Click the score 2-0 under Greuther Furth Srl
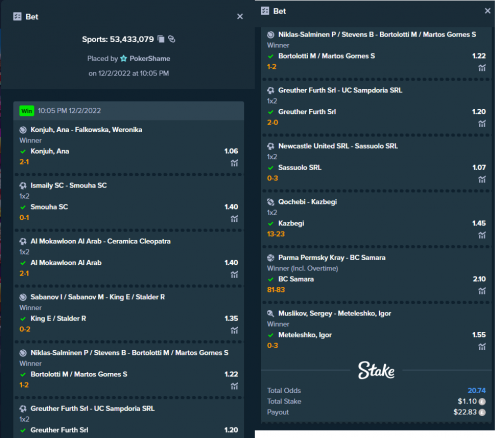 [x=273, y=123]
